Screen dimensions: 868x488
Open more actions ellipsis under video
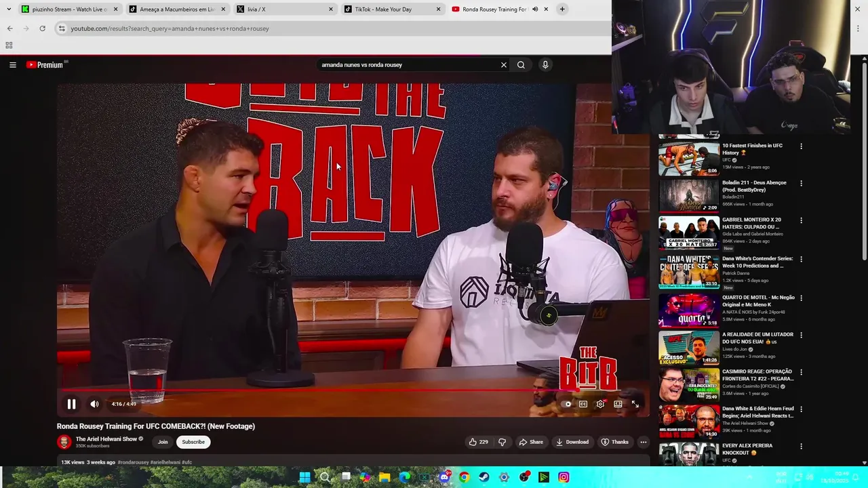[x=644, y=442]
